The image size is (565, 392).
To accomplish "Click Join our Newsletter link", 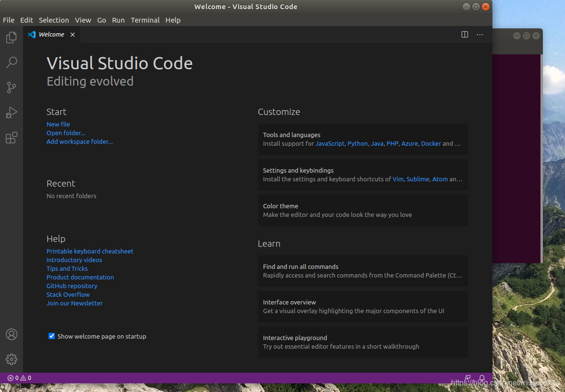I will pyautogui.click(x=75, y=303).
